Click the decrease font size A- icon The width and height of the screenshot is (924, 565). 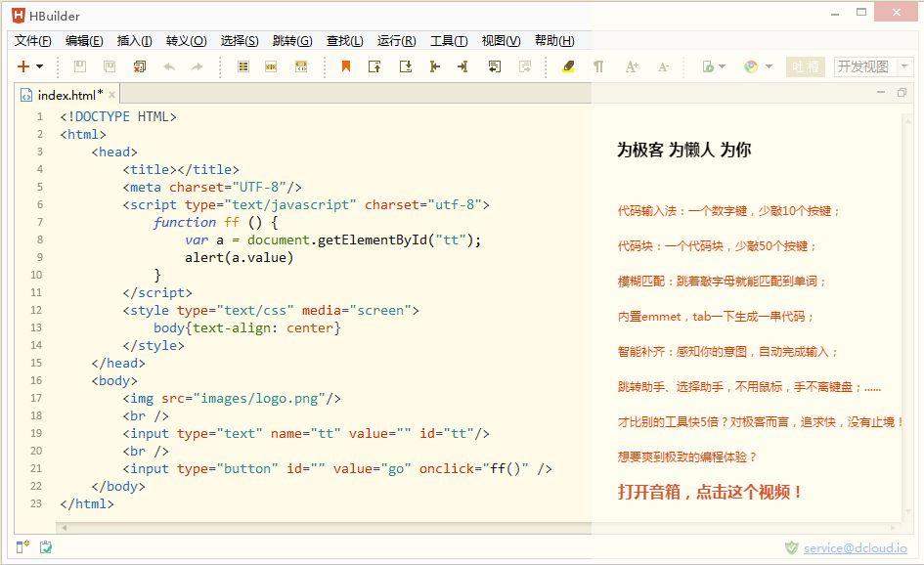click(x=663, y=67)
